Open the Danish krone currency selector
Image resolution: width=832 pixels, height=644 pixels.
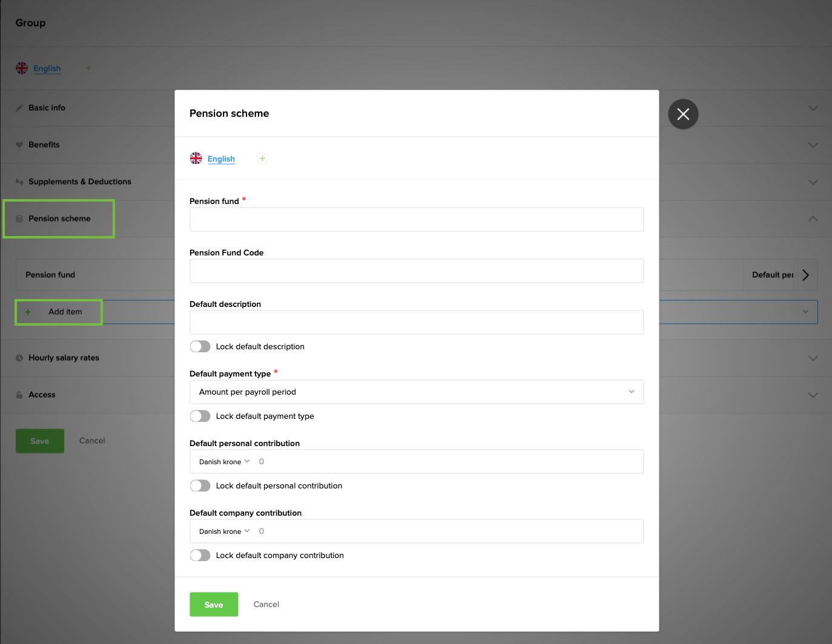[x=224, y=461]
